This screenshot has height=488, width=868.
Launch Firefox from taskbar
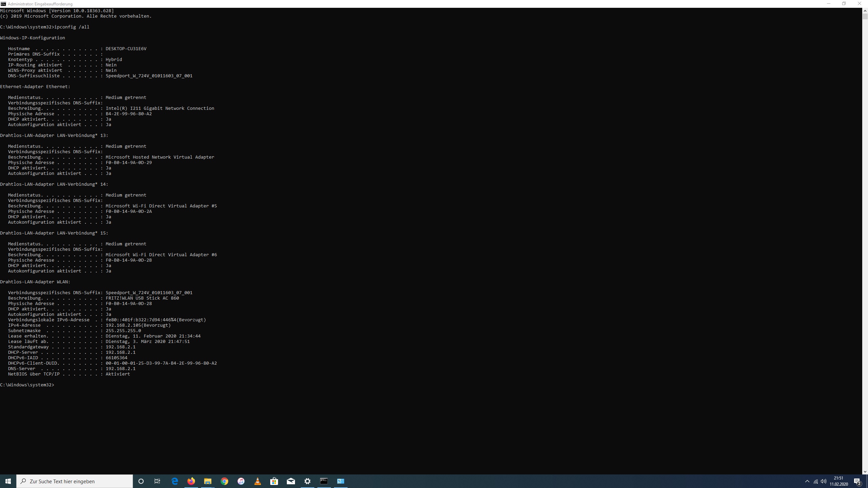coord(191,481)
